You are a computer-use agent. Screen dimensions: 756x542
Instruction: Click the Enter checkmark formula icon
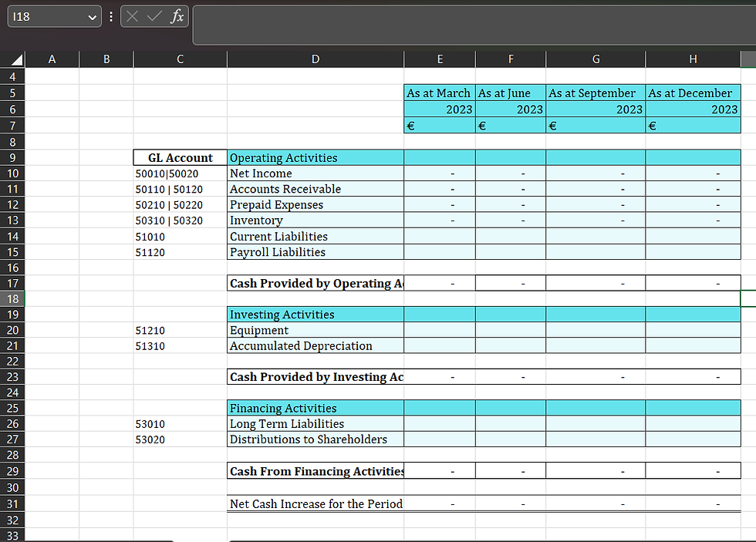[154, 16]
